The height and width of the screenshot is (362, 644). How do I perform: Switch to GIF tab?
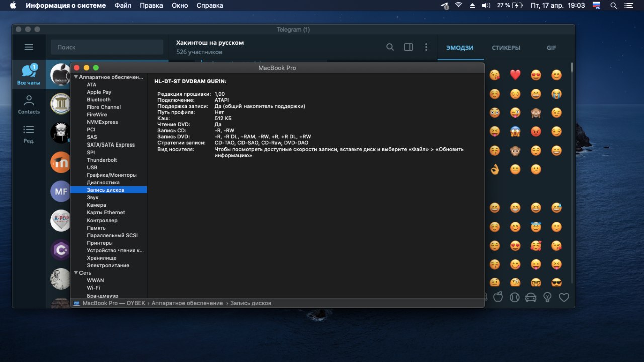pos(551,48)
